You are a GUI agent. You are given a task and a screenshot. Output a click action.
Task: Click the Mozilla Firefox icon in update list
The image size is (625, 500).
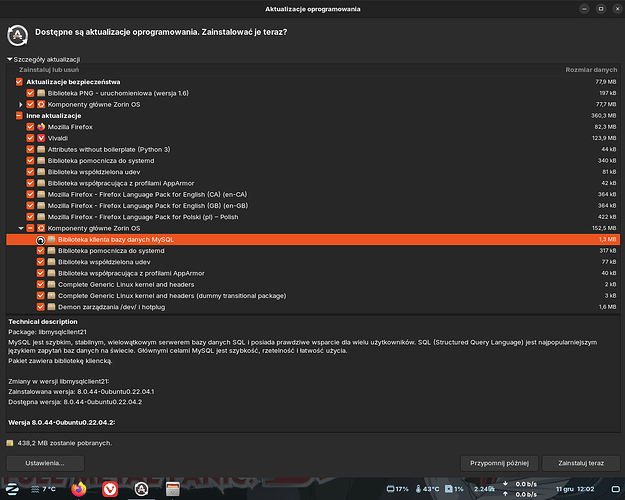pos(41,127)
